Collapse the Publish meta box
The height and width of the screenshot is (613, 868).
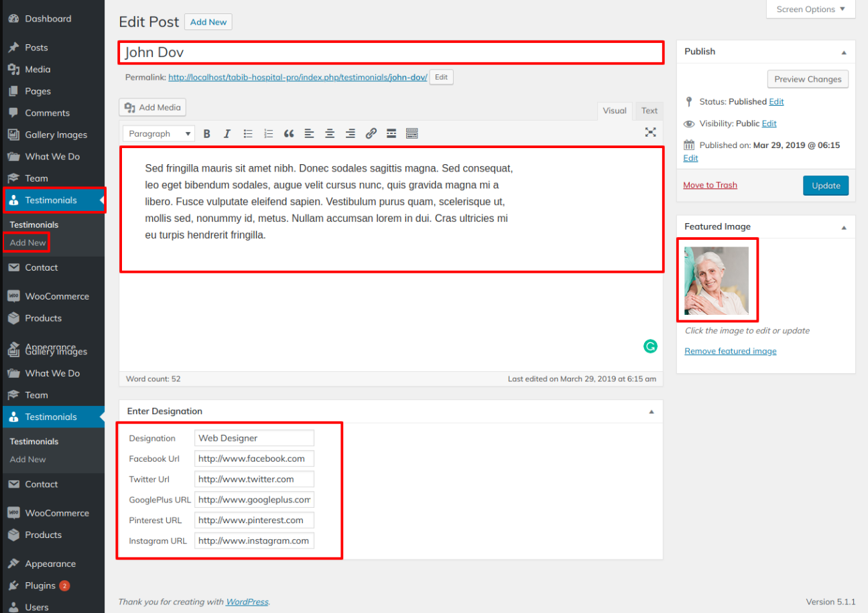point(844,52)
